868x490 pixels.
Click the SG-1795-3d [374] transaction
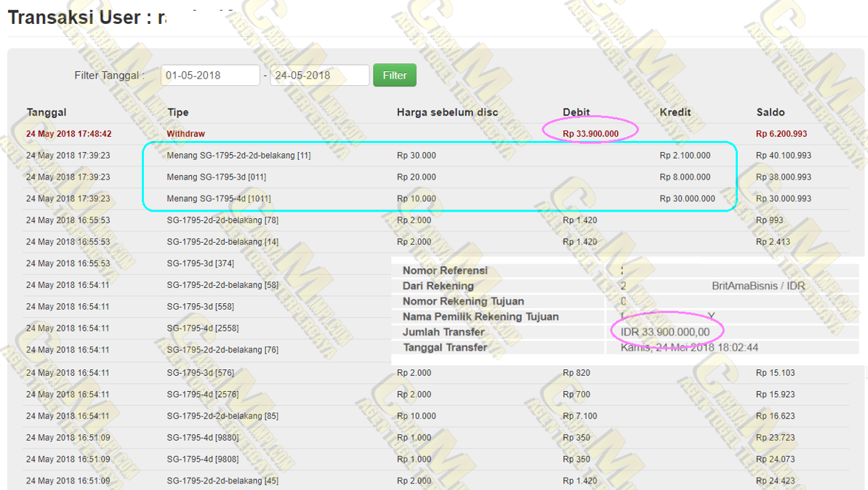point(201,263)
